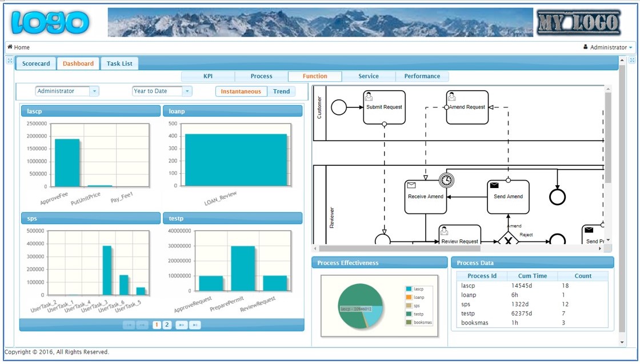Click the envelope icon on Receive Amend task
This screenshot has height=364, width=640.
(x=411, y=185)
